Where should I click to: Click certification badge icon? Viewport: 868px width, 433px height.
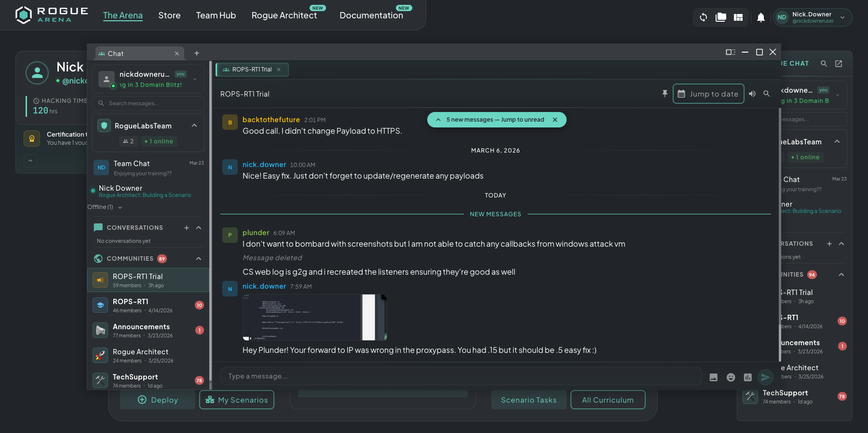point(32,139)
